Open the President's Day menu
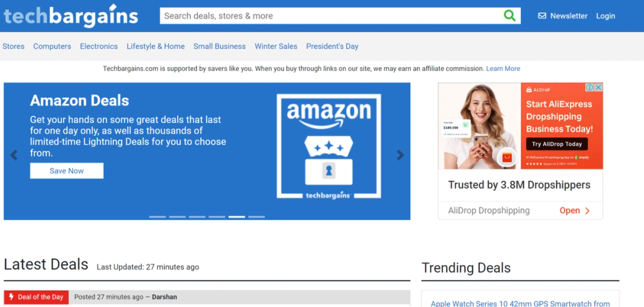Screen dimensions: 644x307 [x=332, y=46]
